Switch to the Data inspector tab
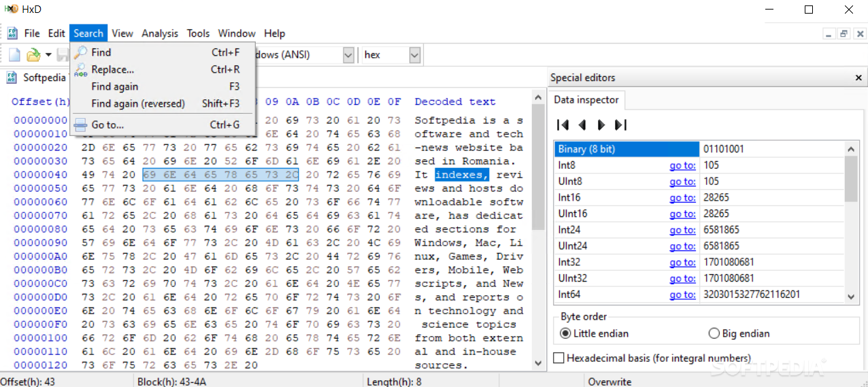The height and width of the screenshot is (387, 868). tap(586, 100)
